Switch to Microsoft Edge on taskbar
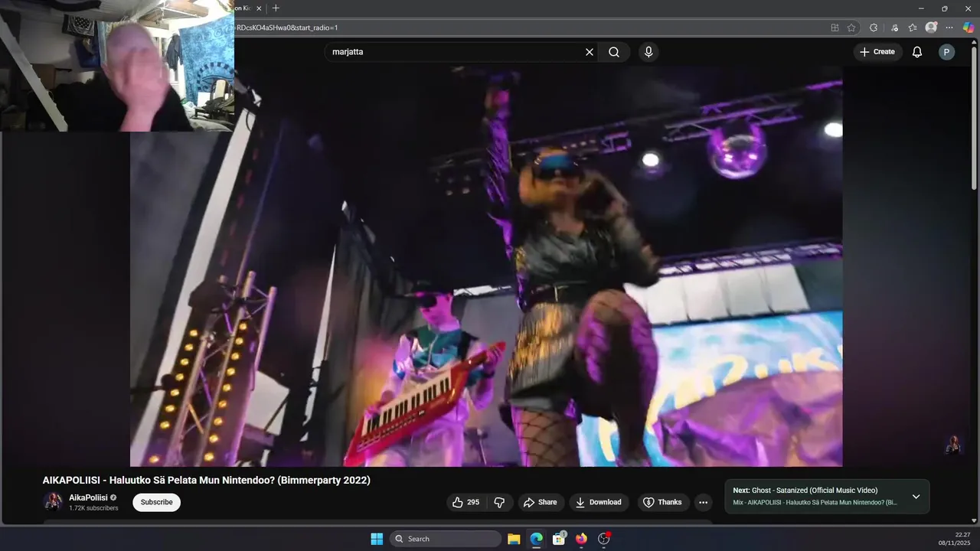 pos(536,539)
